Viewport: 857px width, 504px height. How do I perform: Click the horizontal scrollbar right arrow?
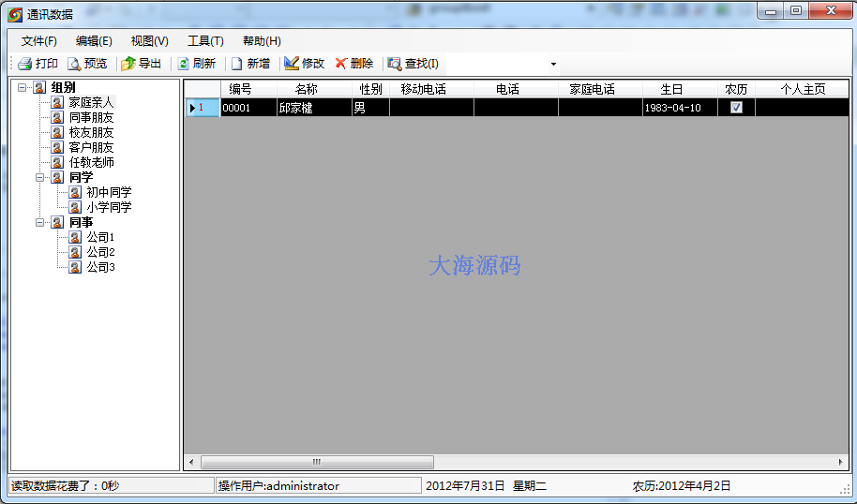(x=841, y=462)
